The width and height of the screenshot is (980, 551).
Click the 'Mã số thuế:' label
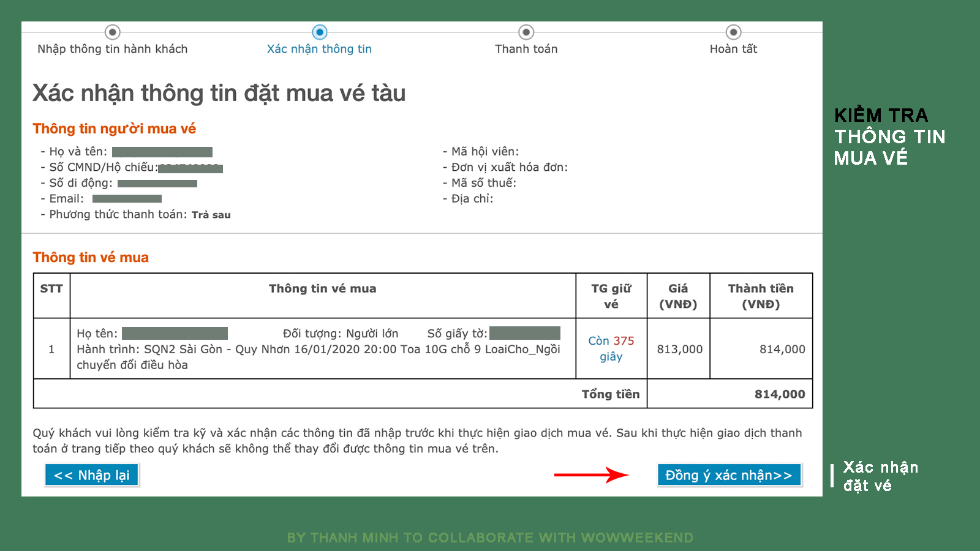pyautogui.click(x=480, y=183)
